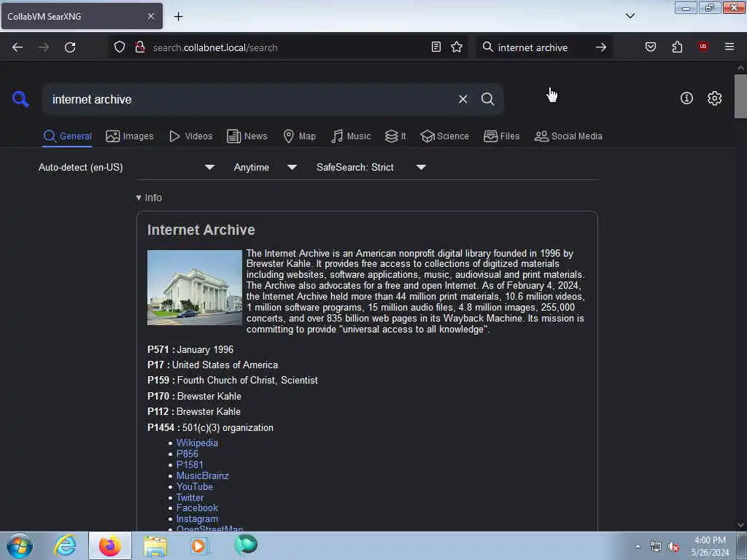Click the muted volume tray icon
Viewport: 747px width, 560px height.
click(x=673, y=547)
